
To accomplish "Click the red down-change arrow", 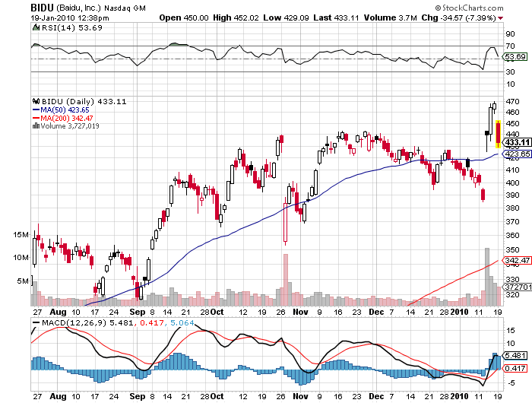I will tap(500, 18).
